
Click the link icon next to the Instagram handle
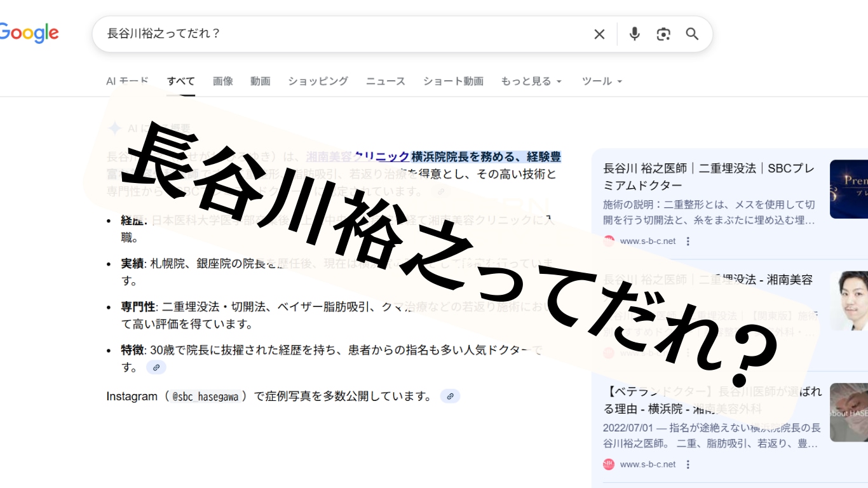[x=450, y=396]
